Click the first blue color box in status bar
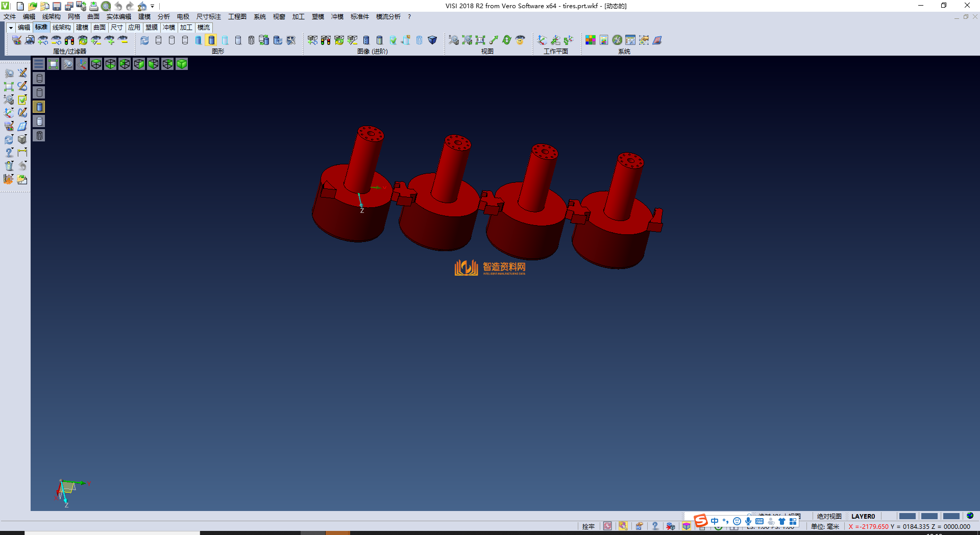The width and height of the screenshot is (980, 535). coord(907,516)
